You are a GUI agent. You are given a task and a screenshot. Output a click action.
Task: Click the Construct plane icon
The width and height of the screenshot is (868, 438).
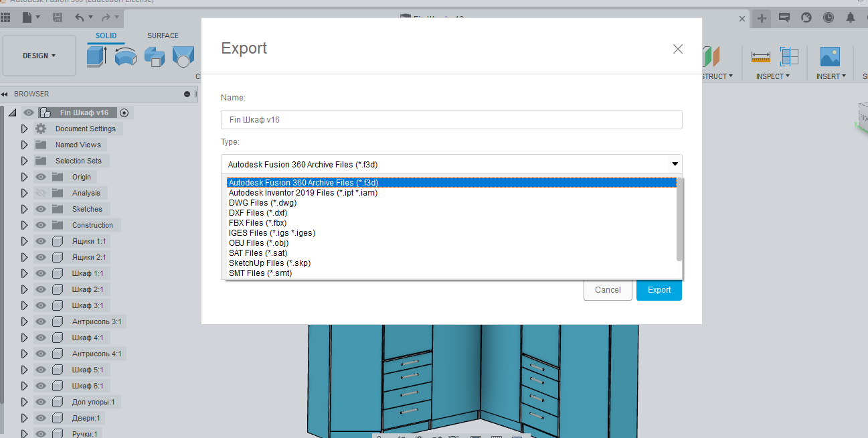pyautogui.click(x=711, y=56)
